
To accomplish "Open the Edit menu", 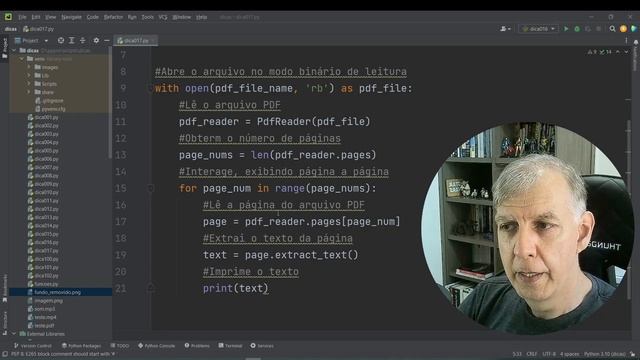I will [x=36, y=17].
